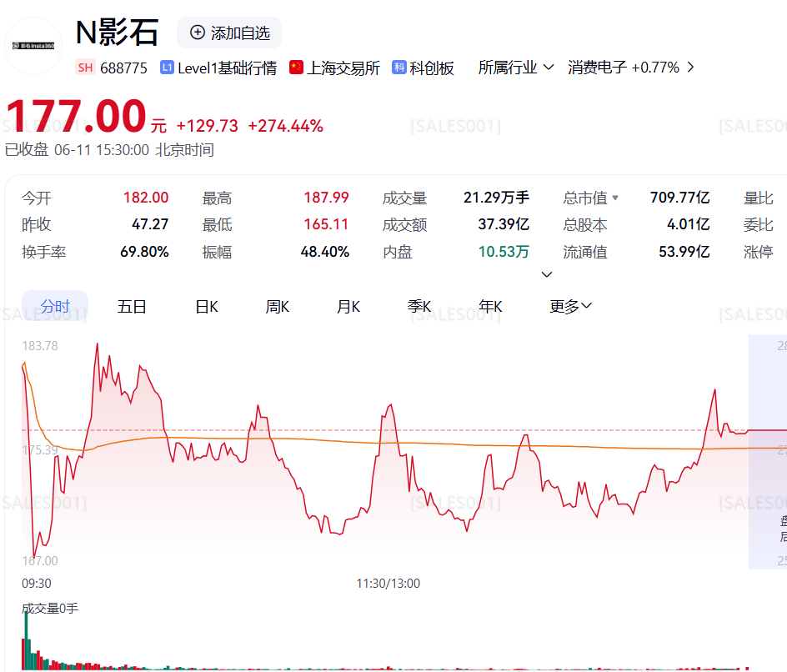Select the 年K yearly chart tab
Screen dimensions: 787x672
coord(491,307)
